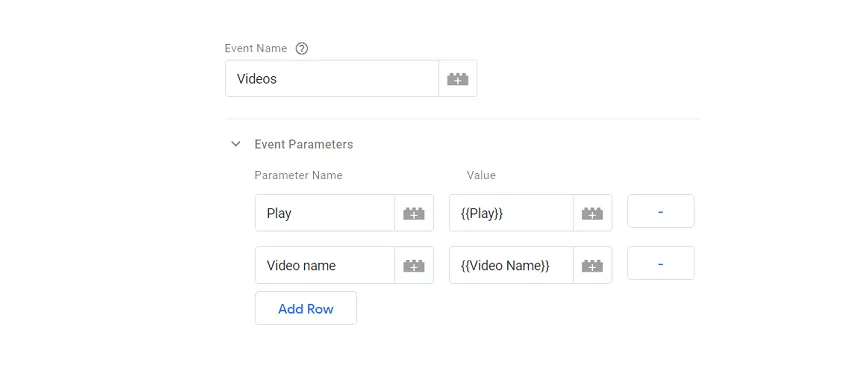Screen dimensions: 841x378
Task: Edit the {{Play}} value field
Action: (x=512, y=213)
